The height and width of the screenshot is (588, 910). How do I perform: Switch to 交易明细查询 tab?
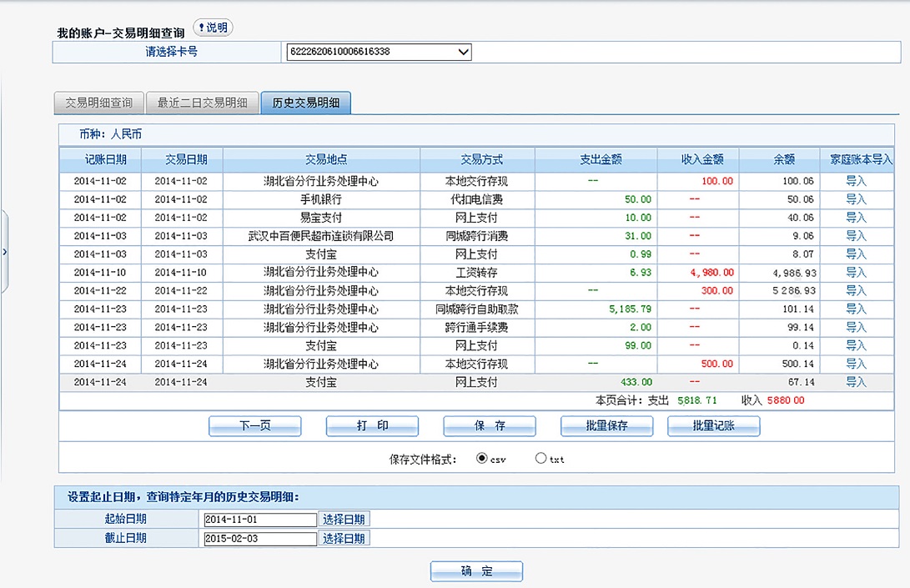click(98, 103)
